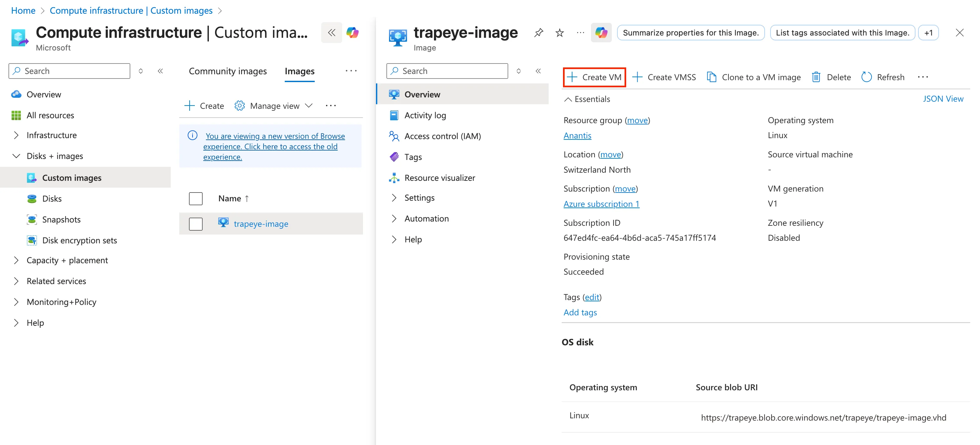Open the Activity log

[426, 115]
